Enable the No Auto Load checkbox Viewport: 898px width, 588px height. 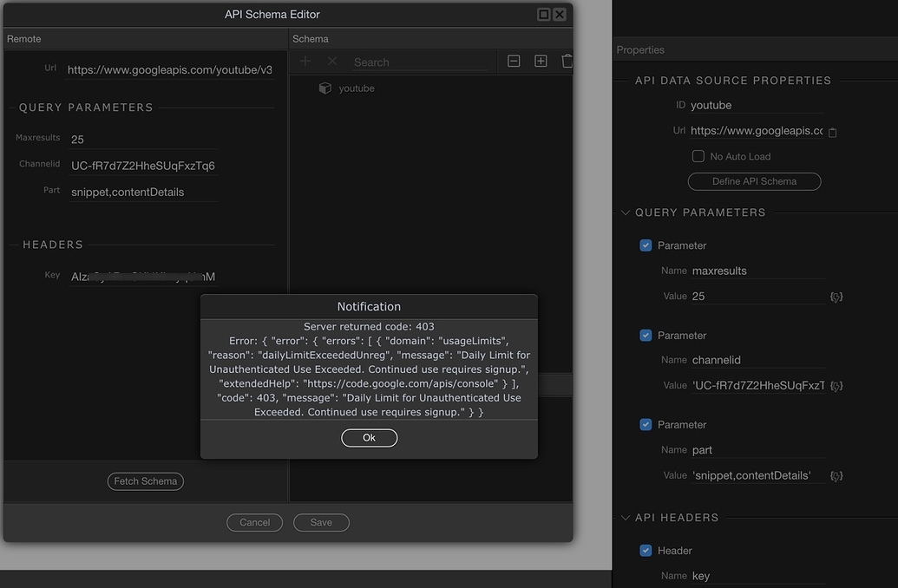click(698, 155)
